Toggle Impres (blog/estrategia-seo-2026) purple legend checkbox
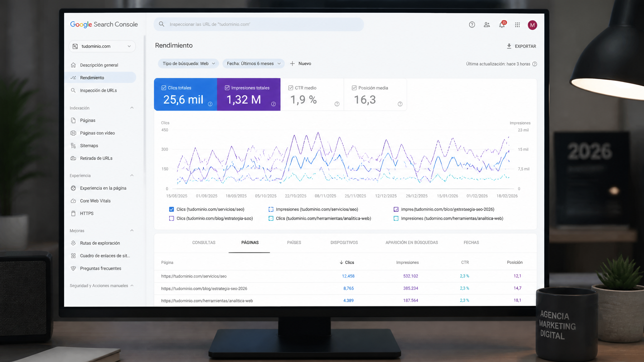The width and height of the screenshot is (644, 362). tap(396, 209)
